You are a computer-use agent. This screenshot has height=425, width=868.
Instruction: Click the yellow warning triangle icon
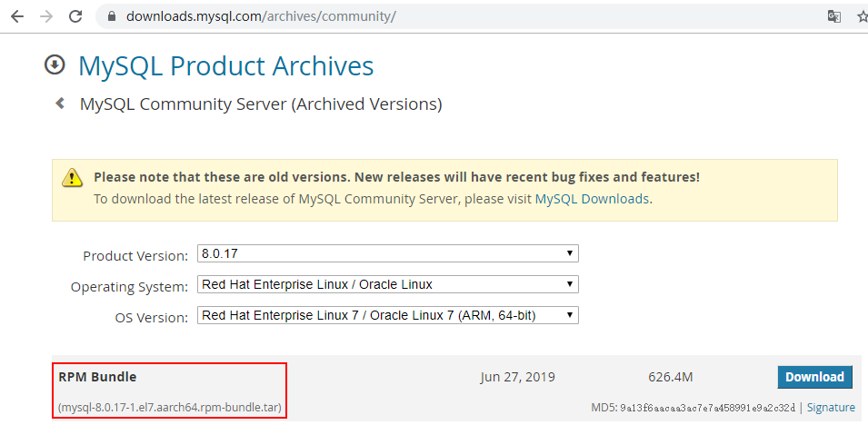pyautogui.click(x=72, y=178)
